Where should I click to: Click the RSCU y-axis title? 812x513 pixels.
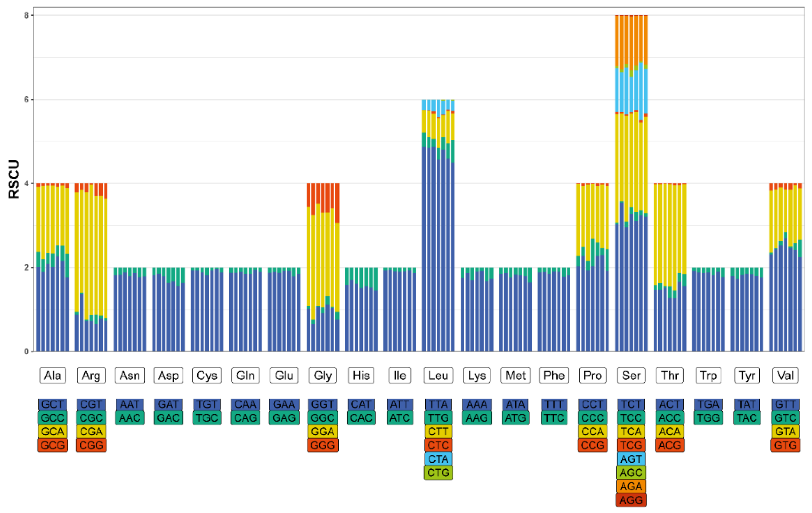[14, 179]
